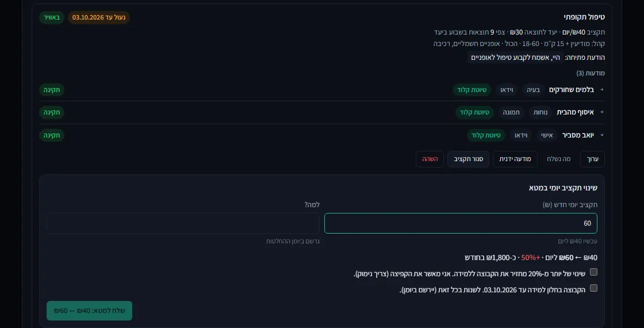Viewport: 644px width, 328px height.
Task: Expand the איסוף מהבית ad row triangle
Action: coord(601,112)
